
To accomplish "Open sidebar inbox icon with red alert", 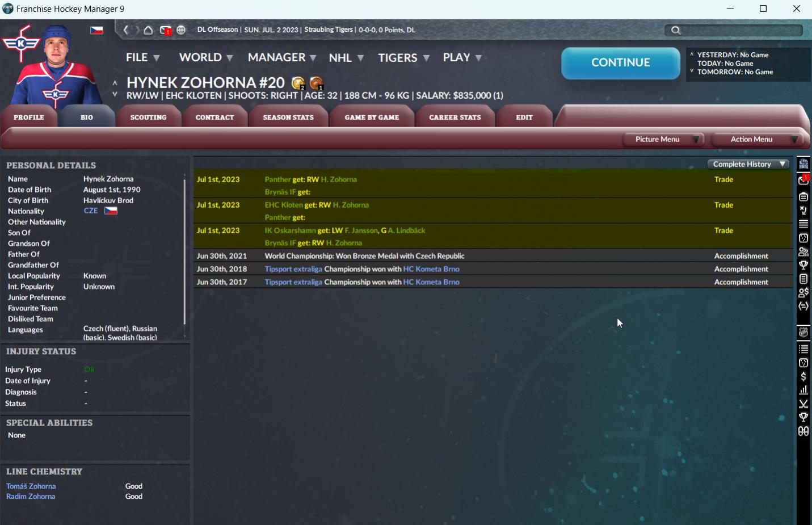I will click(x=803, y=180).
